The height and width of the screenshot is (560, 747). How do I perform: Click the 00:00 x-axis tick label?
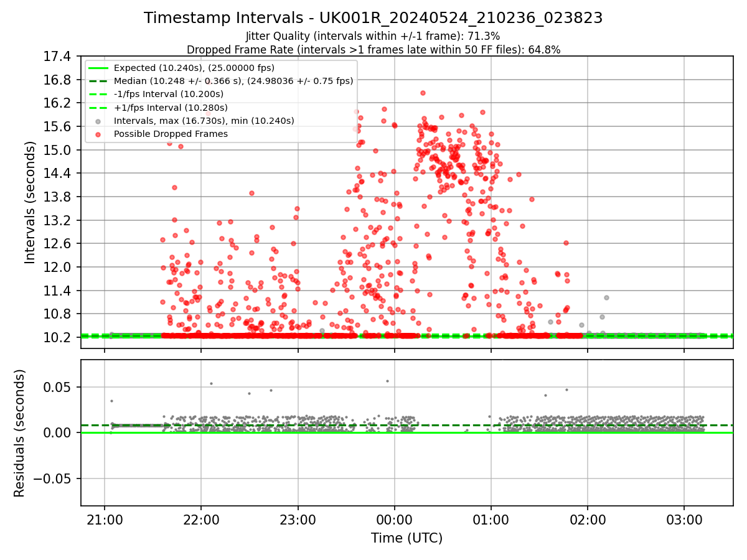click(x=394, y=519)
